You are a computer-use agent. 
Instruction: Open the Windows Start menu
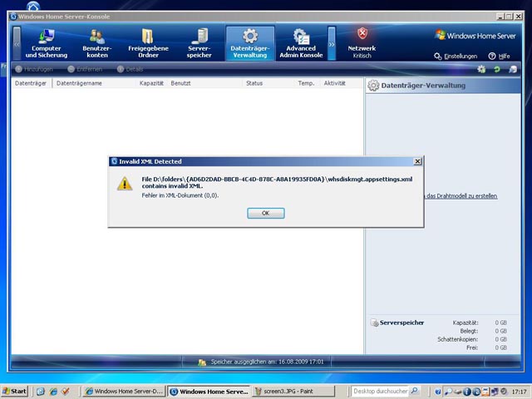click(14, 392)
